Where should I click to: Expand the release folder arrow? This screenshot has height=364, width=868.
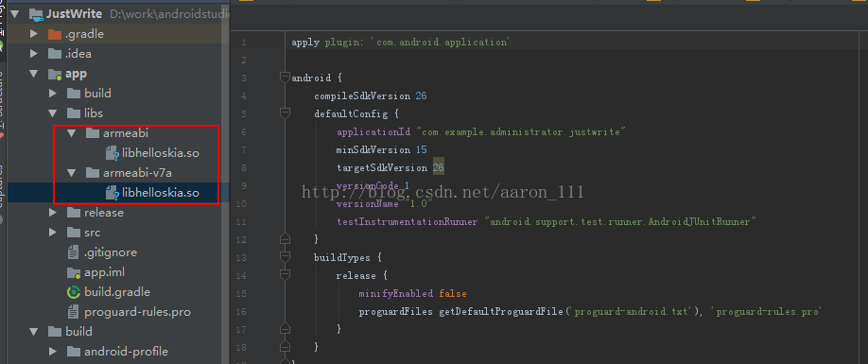(x=53, y=213)
